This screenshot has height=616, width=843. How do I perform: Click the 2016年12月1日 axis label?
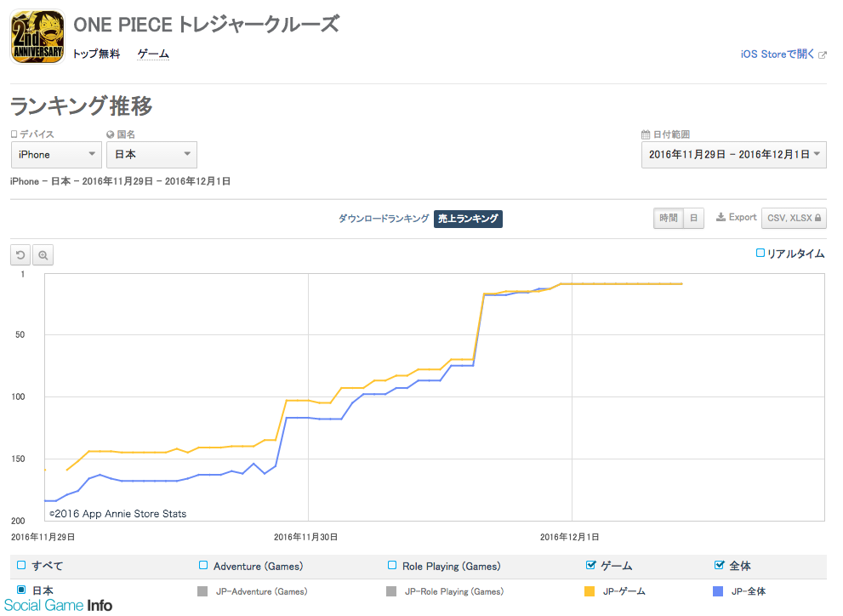pos(570,537)
